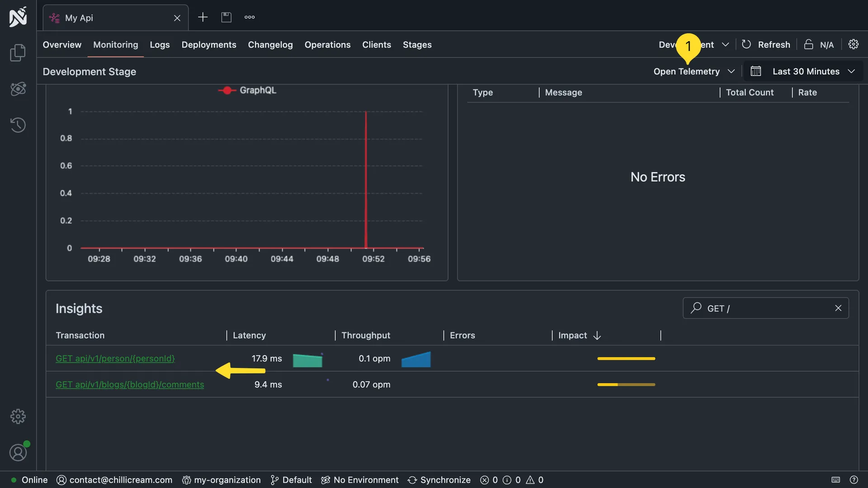Click the atom-shaped API icon in sidebar
Screen dimensions: 868x488
[x=18, y=89]
